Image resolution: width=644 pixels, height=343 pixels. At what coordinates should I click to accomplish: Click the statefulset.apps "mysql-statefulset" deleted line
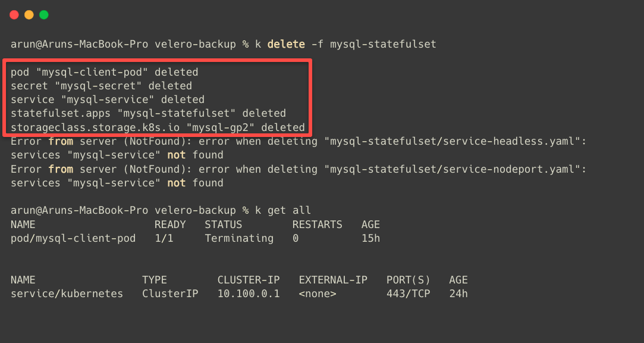[148, 113]
